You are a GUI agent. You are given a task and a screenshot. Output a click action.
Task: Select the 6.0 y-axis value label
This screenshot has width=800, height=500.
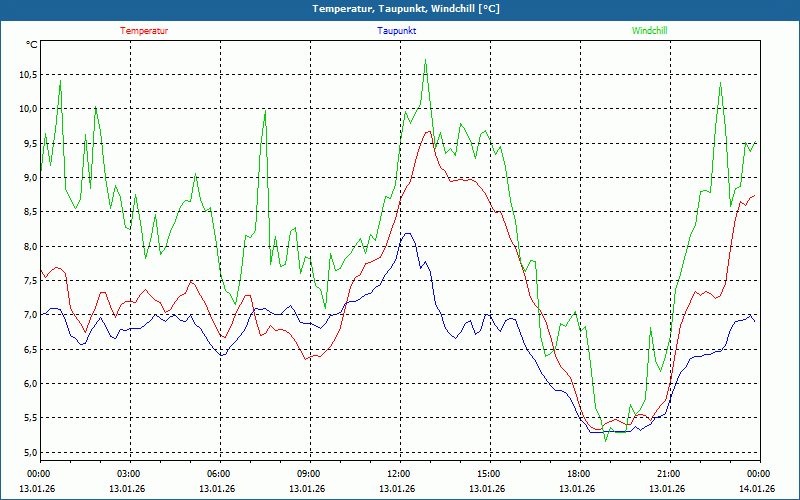click(x=28, y=384)
